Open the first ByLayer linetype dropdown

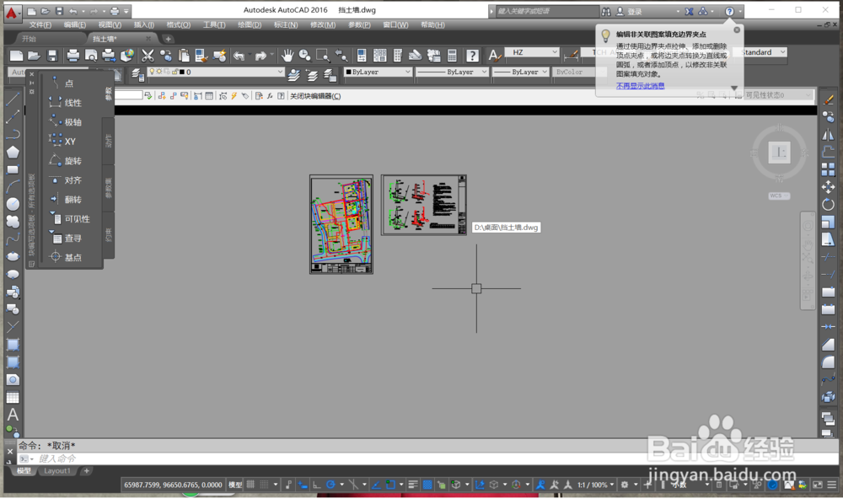452,72
